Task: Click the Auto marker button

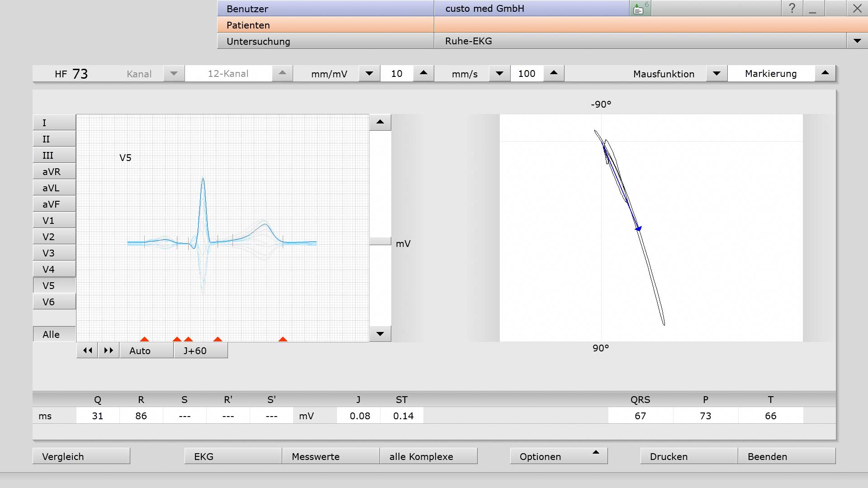Action: tap(147, 351)
